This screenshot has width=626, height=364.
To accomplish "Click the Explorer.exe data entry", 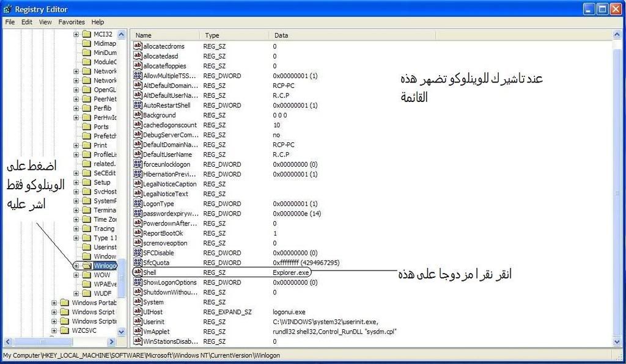I will (290, 272).
